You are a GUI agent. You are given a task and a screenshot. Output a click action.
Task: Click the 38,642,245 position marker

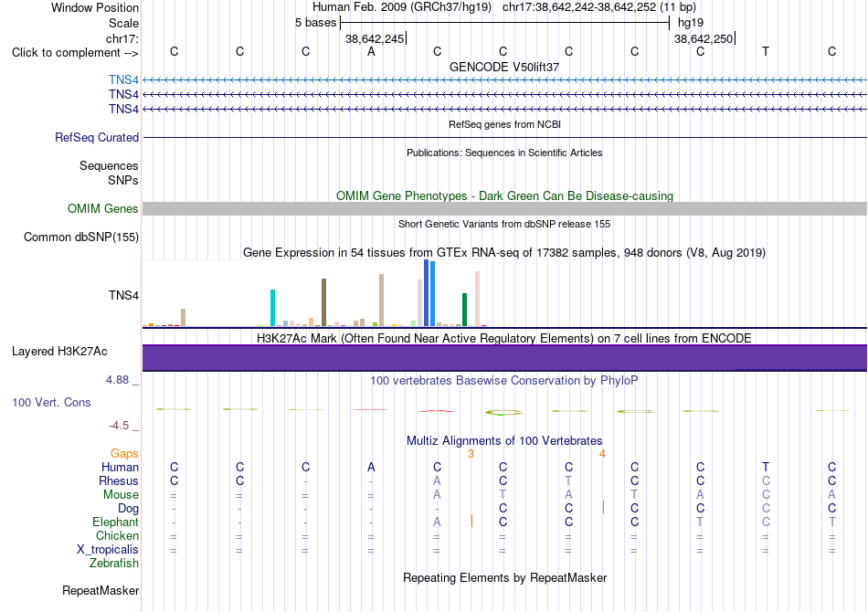pos(375,38)
